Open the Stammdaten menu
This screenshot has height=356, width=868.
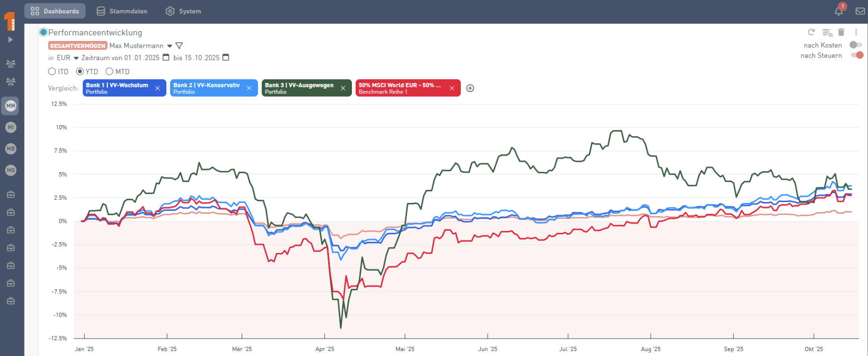[x=122, y=11]
